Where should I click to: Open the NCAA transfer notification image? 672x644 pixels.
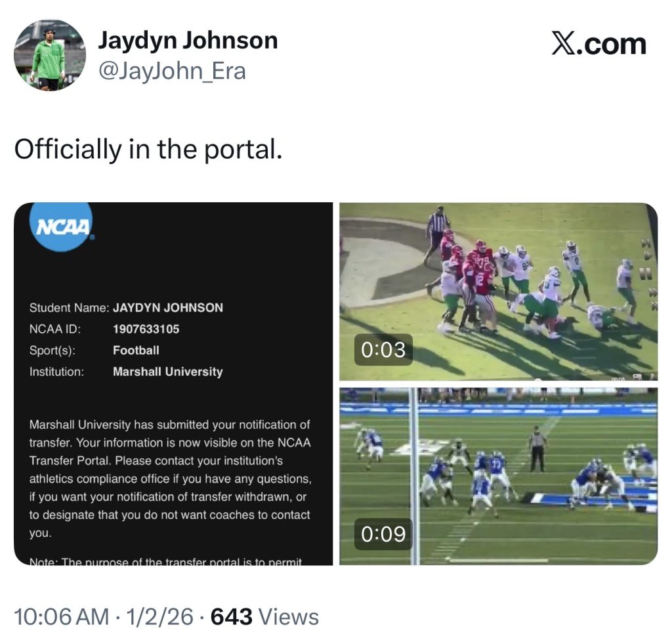coord(173,383)
